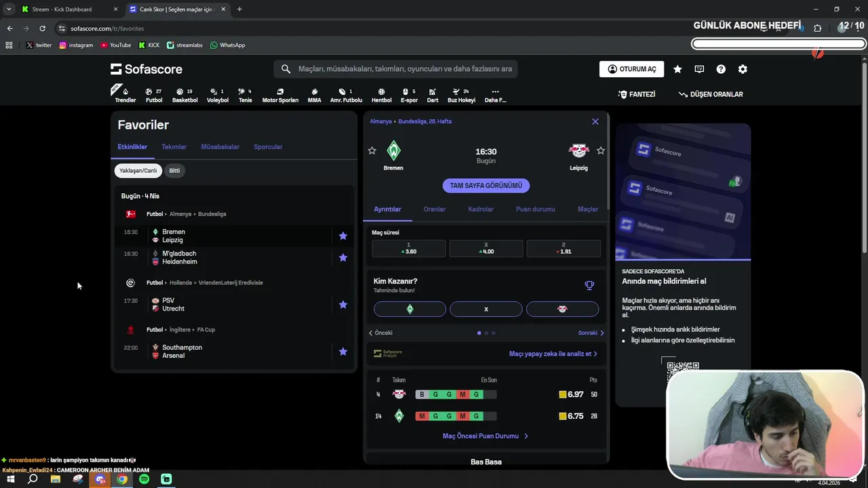This screenshot has width=868, height=488.
Task: Switch to the Etkinlikler tab
Action: (132, 146)
